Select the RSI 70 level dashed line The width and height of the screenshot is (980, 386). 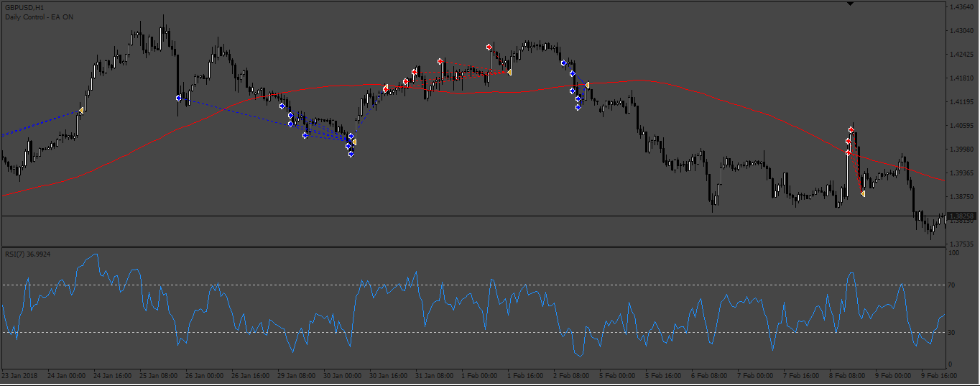pos(474,285)
